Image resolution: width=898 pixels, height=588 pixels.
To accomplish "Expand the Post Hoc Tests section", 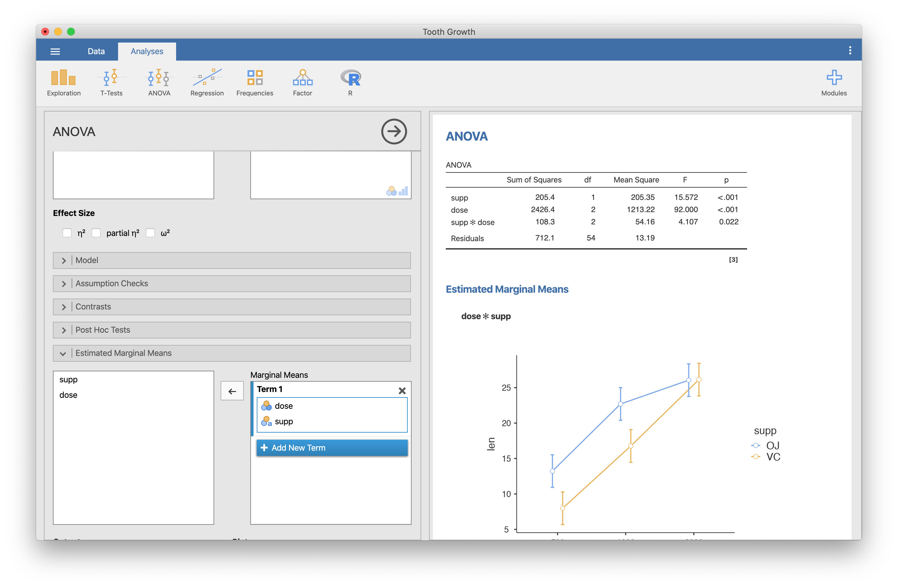I will click(x=64, y=330).
